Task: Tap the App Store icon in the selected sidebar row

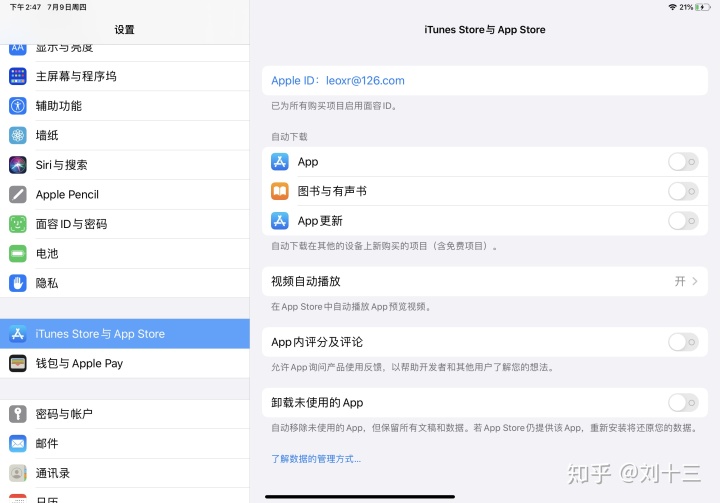Action: click(18, 334)
